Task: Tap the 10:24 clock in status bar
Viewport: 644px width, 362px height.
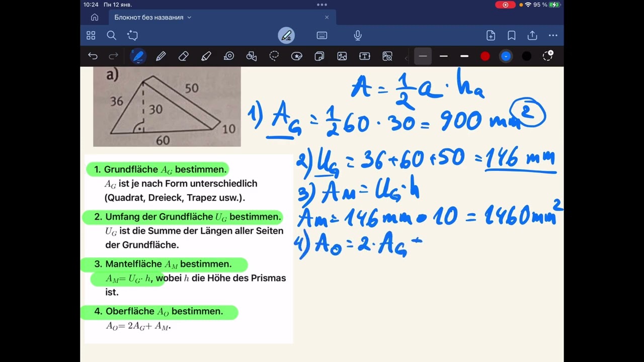Action: (91, 5)
